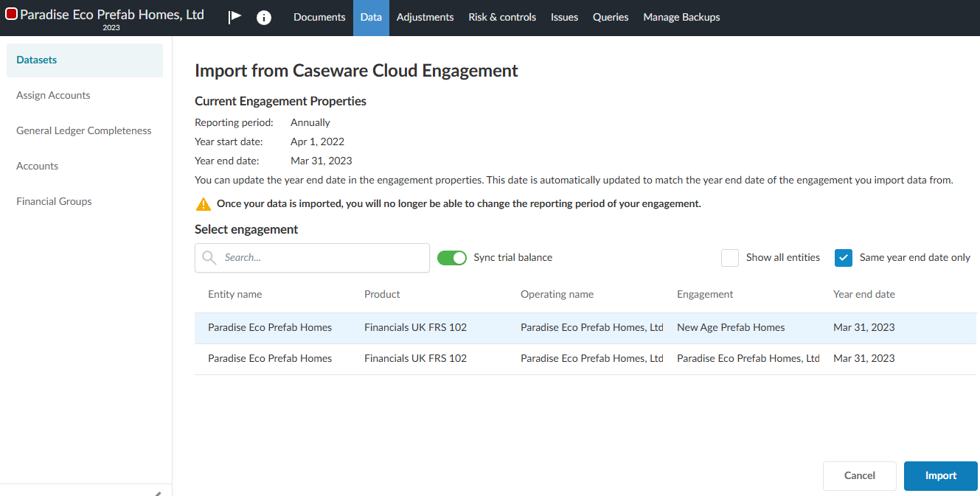Click the Engagement column header
Image resolution: width=980 pixels, height=496 pixels.
(705, 294)
